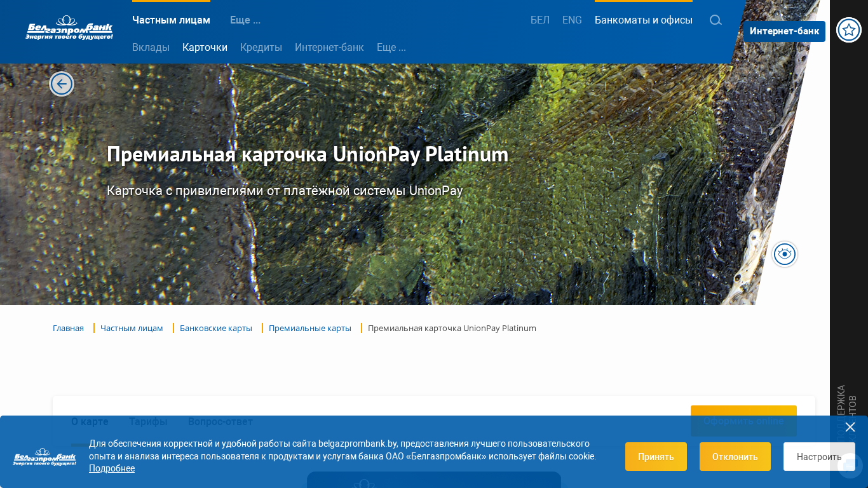Click the current breadcrumb Премиальная карточка UnionPay Platinum
Viewport: 868px width, 488px height.
point(452,328)
